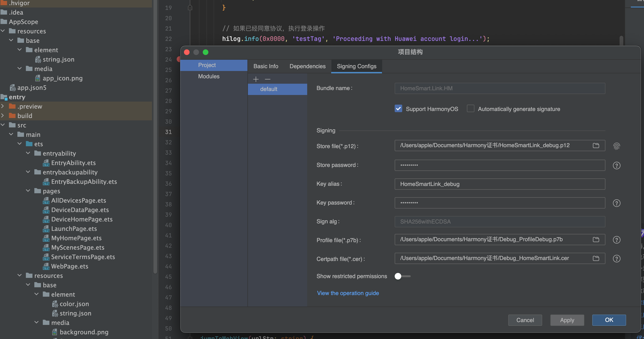Uncheck Support HarmonyOS checkbox
Viewport: 644px width, 339px height.
point(398,109)
